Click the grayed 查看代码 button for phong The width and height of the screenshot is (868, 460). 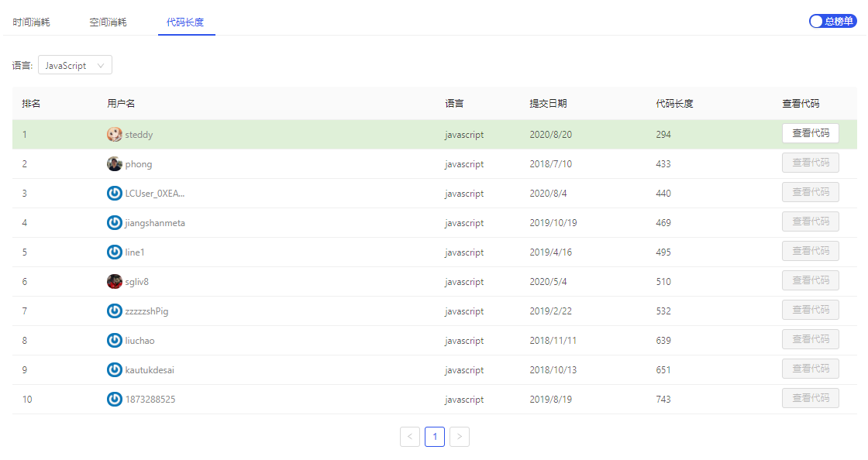click(811, 162)
